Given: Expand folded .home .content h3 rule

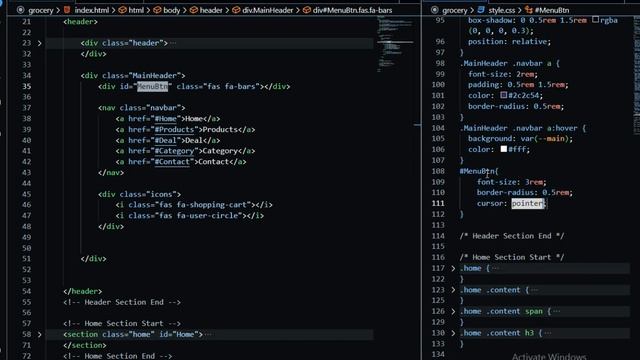Looking at the screenshot, I should [453, 333].
